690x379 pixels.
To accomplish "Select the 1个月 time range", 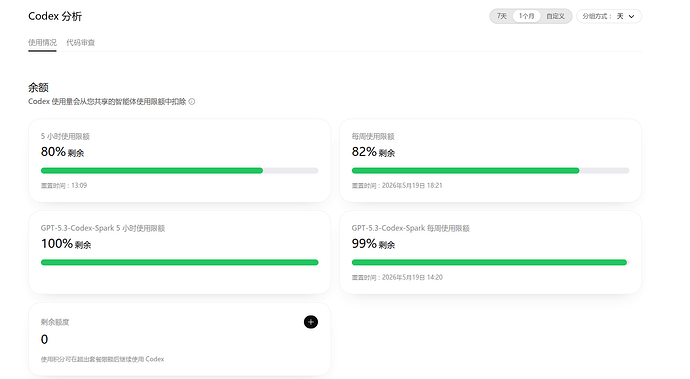I will coord(526,16).
